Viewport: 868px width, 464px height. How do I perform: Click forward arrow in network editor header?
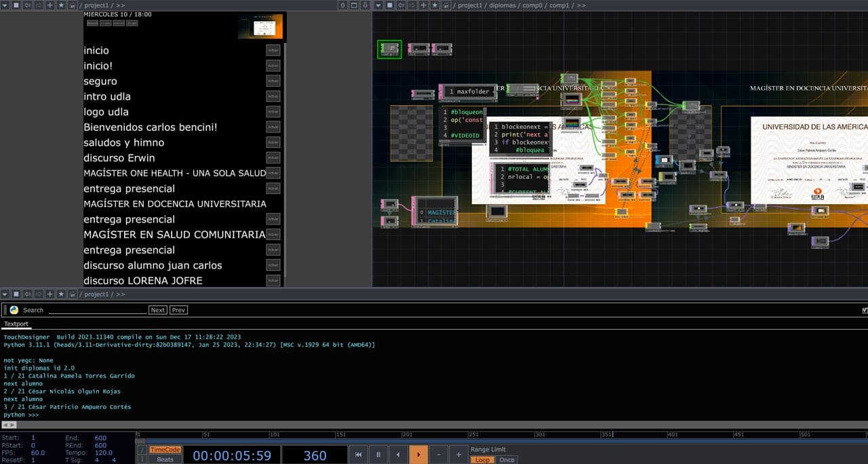(412, 5)
